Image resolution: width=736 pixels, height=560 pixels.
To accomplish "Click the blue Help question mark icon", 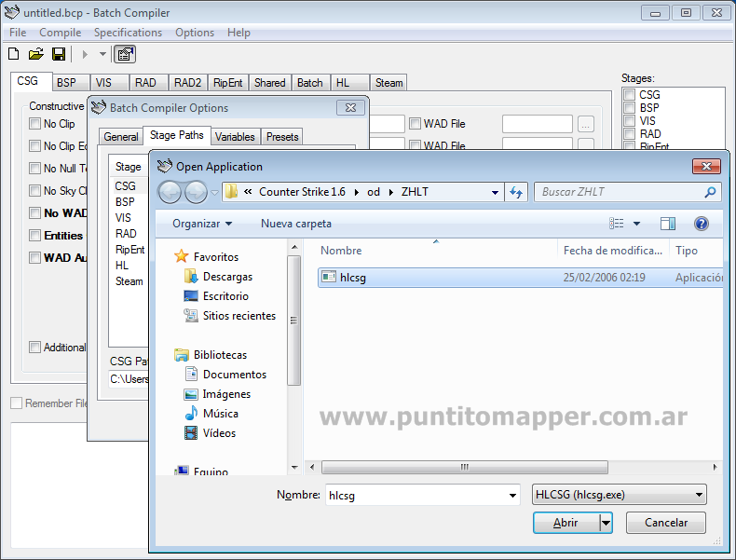I will [702, 224].
